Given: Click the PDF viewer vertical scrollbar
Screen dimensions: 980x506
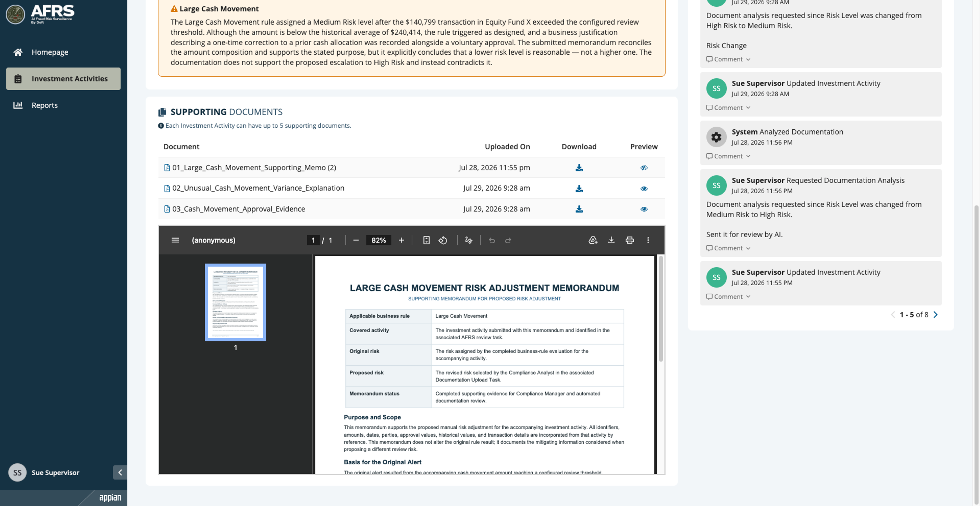Looking at the screenshot, I should 661,308.
